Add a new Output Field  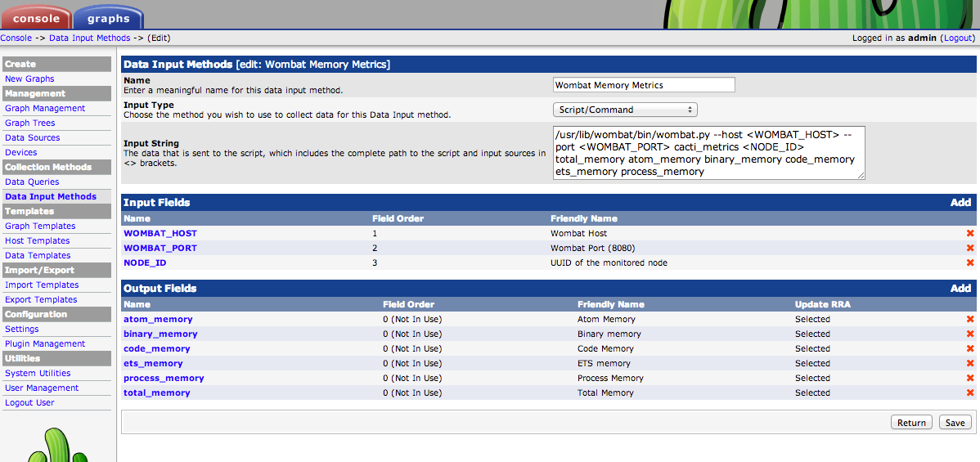[x=960, y=288]
